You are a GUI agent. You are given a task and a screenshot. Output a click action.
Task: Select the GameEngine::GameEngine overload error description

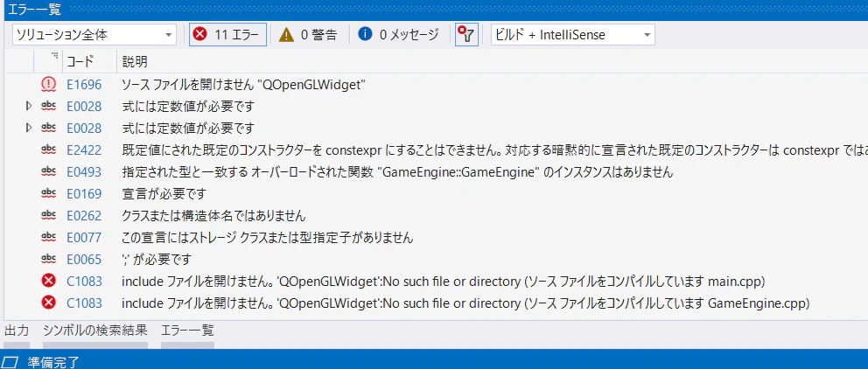397,172
